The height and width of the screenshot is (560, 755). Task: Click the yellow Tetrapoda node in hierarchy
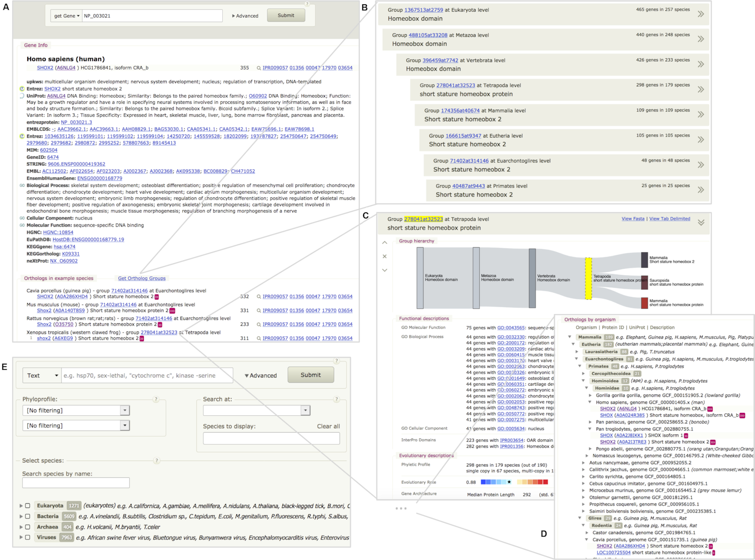[x=588, y=279]
